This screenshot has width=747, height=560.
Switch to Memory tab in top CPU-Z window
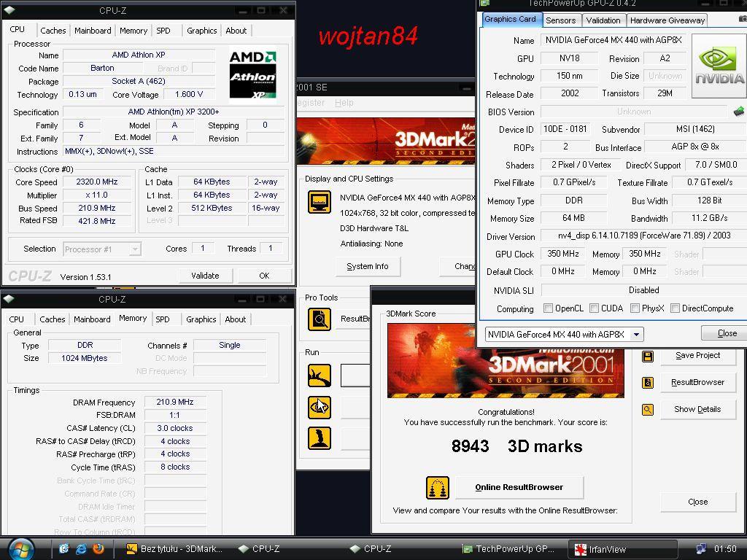click(x=133, y=31)
